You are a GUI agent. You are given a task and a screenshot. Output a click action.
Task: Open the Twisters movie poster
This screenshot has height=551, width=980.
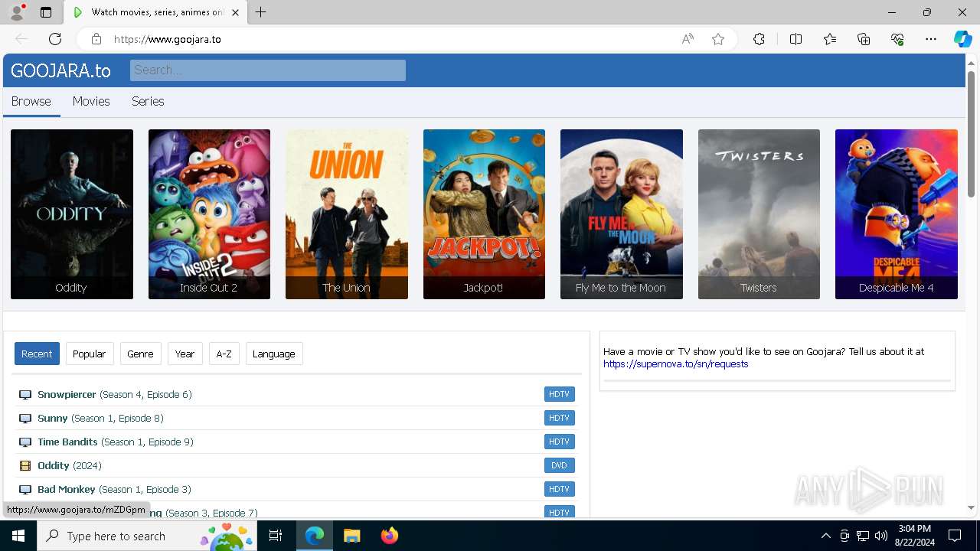759,214
